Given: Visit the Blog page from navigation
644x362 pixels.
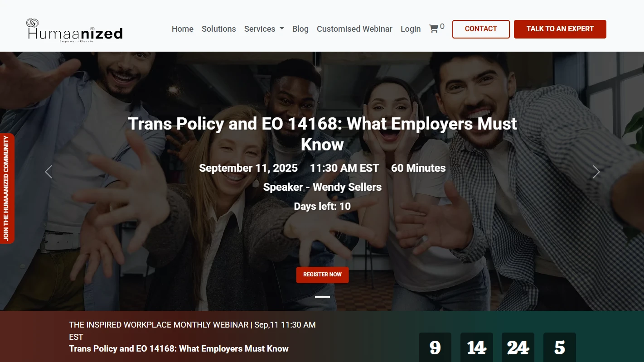Looking at the screenshot, I should pyautogui.click(x=300, y=29).
